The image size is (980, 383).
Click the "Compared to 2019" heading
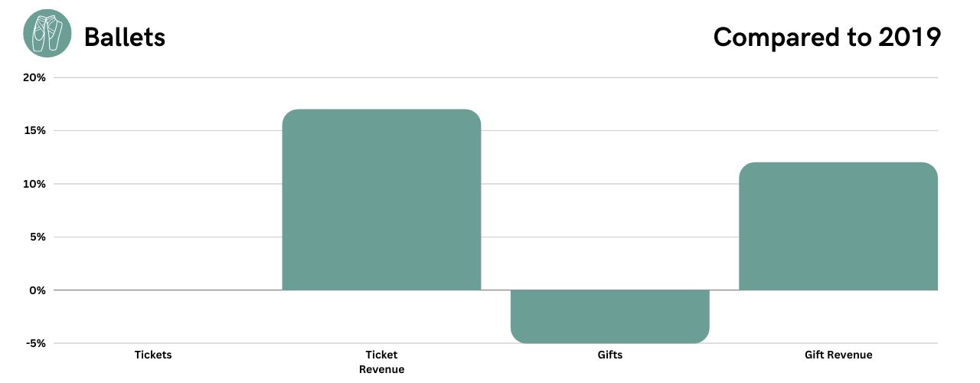826,37
